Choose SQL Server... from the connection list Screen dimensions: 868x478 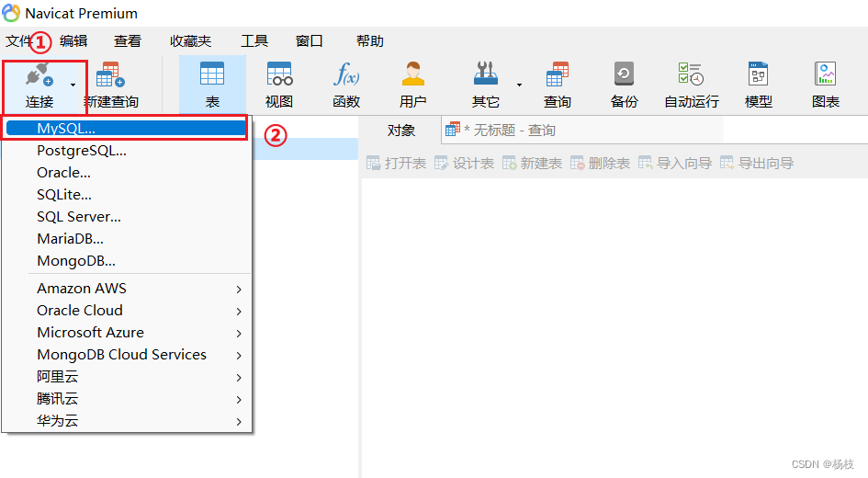(126, 217)
